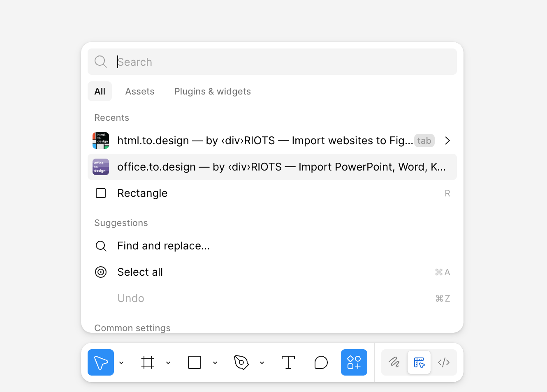Choose Rectangle from recents
The height and width of the screenshot is (392, 547).
pyautogui.click(x=272, y=193)
